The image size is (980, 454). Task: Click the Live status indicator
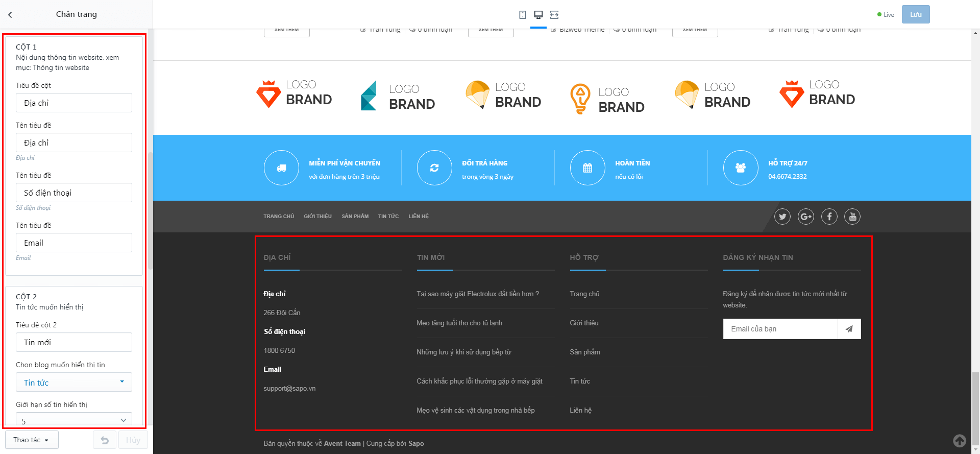(x=886, y=15)
